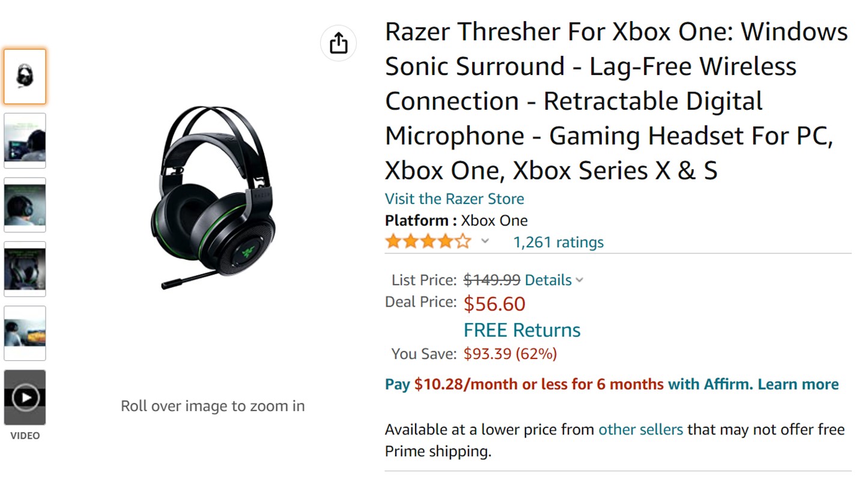868x488 pixels.
Task: Click the main Razer headset product image
Action: click(212, 197)
